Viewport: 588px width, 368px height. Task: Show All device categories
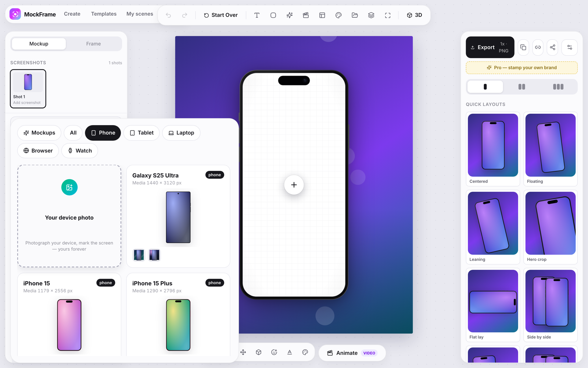[73, 133]
